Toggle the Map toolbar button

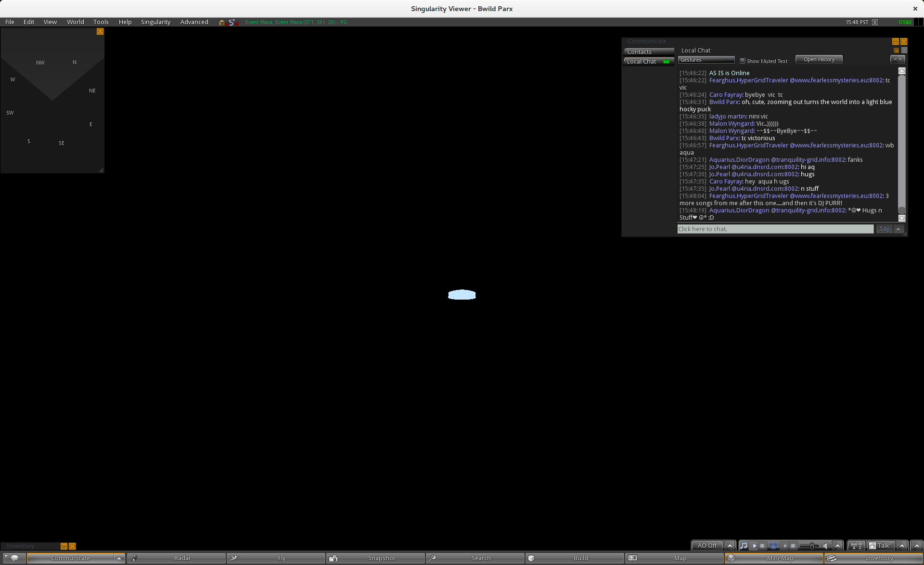point(675,558)
